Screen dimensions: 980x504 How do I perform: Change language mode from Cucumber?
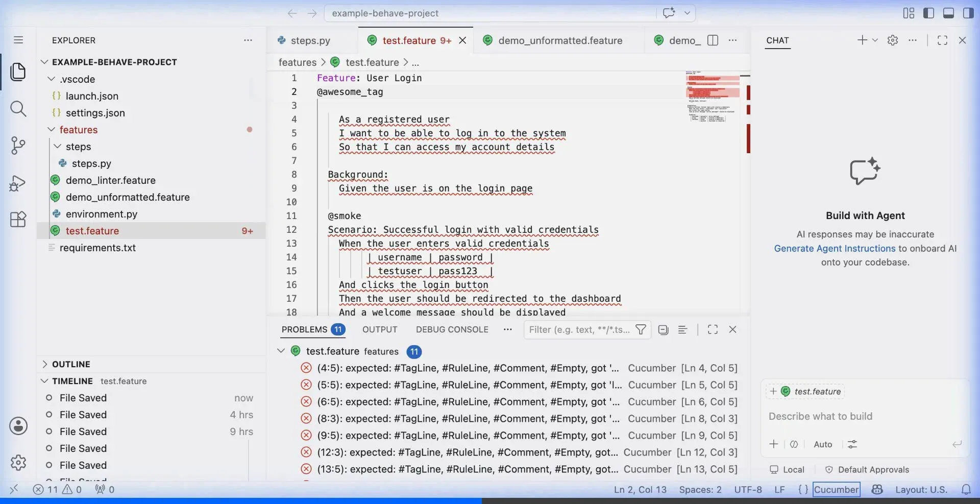pos(836,490)
